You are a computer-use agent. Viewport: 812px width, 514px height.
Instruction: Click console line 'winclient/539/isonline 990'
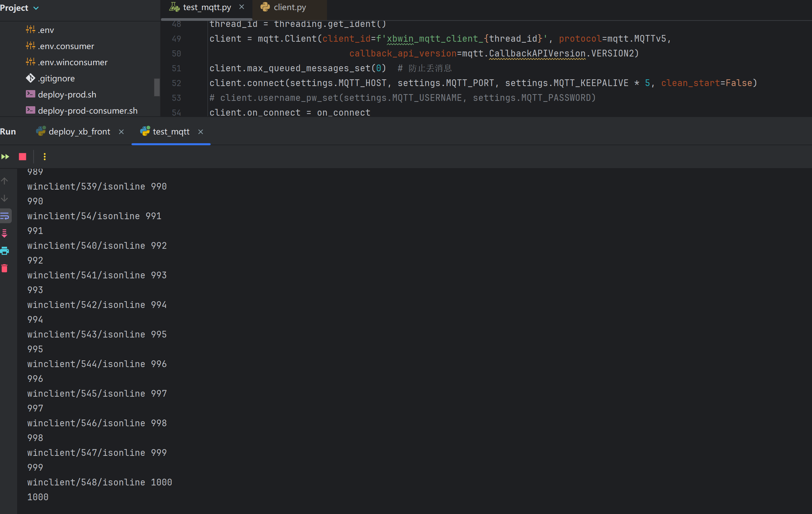pos(97,187)
